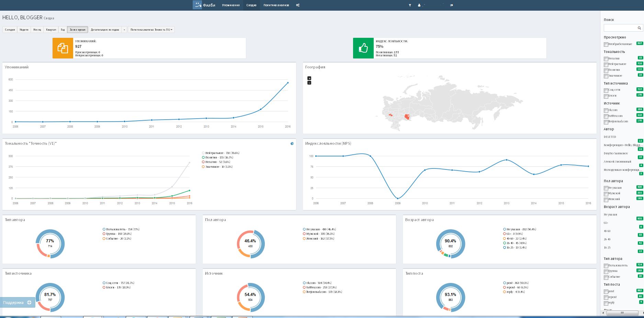Click Пользователь - 714 (77%) legend entry
This screenshot has height=318, width=644.
[x=121, y=229]
